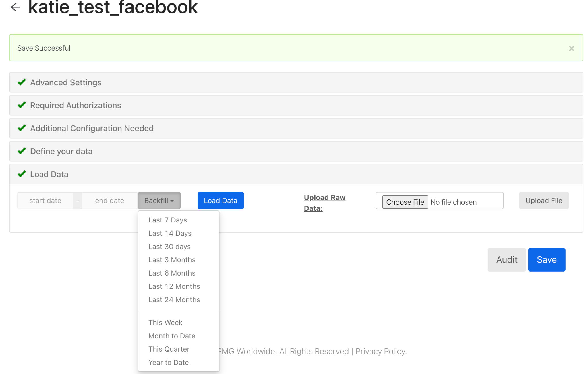Open the Additional Configuration Needed section
588x374 pixels.
(x=92, y=128)
